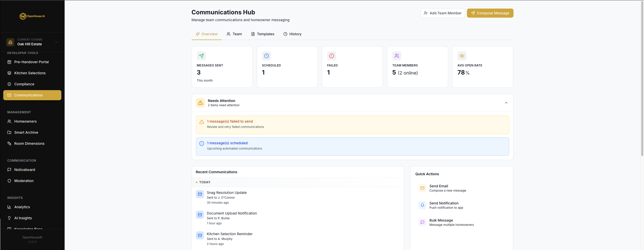Click the Send Notification bell icon

422,205
